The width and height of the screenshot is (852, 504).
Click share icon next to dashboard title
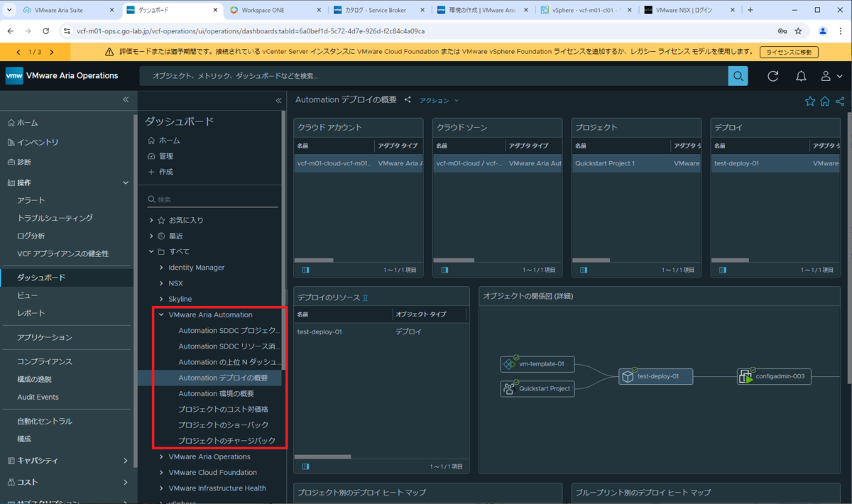(x=408, y=100)
